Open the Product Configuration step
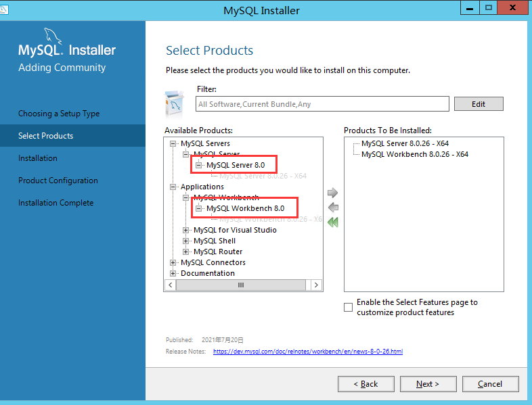This screenshot has height=405, width=532. point(58,181)
